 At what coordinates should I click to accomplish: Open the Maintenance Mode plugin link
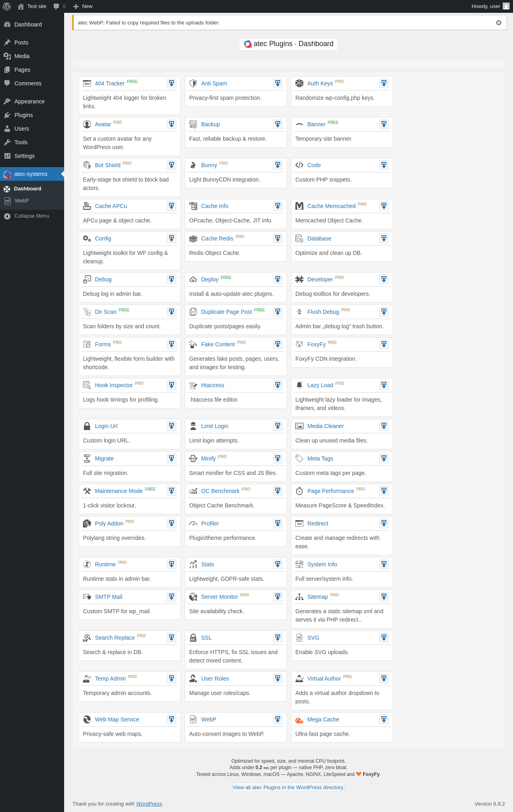(119, 491)
